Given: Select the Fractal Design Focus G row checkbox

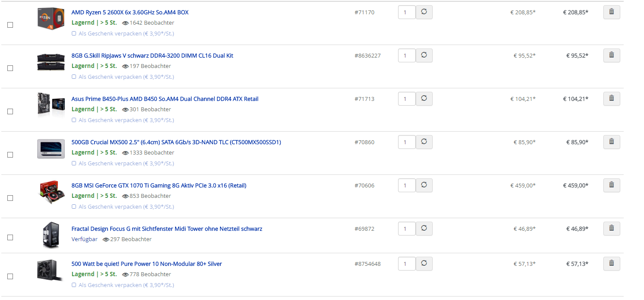Looking at the screenshot, I should click(x=10, y=238).
